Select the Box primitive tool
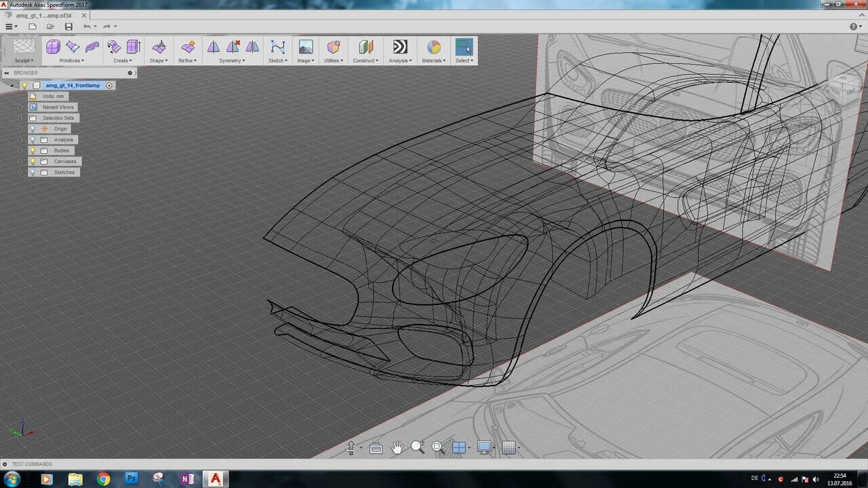 (x=53, y=47)
